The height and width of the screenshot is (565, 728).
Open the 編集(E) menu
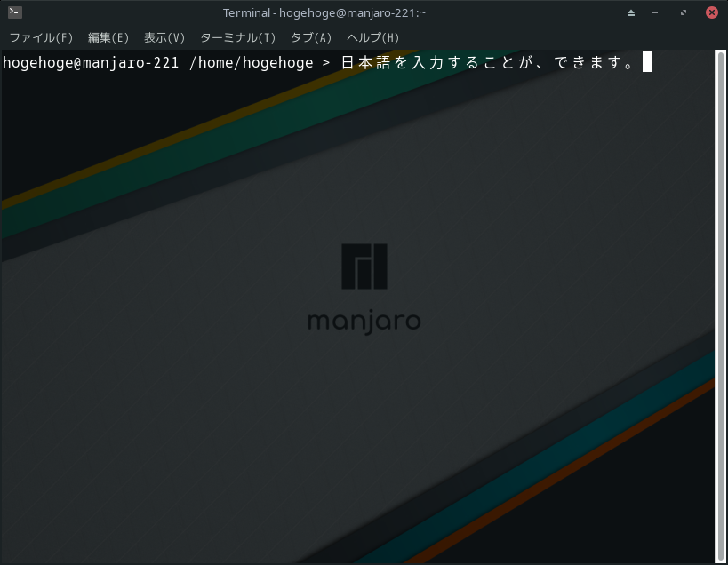pyautogui.click(x=108, y=37)
